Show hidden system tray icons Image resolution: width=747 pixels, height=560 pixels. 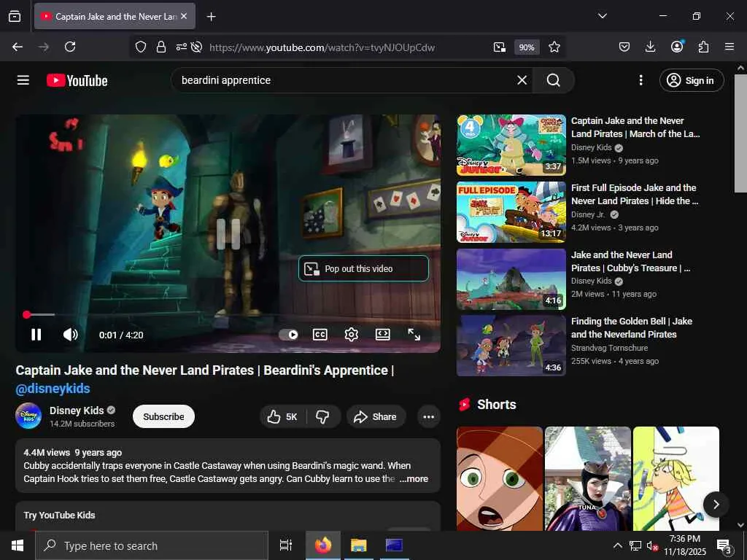point(617,545)
